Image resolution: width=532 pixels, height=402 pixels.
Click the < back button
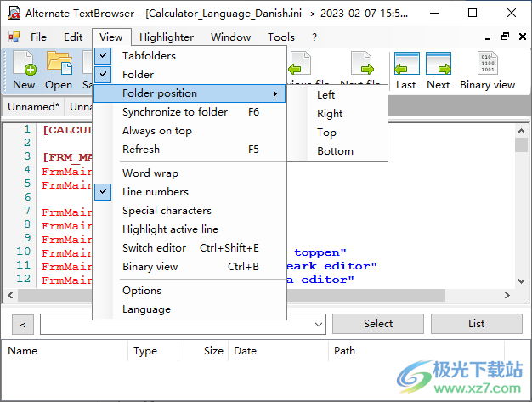23,325
